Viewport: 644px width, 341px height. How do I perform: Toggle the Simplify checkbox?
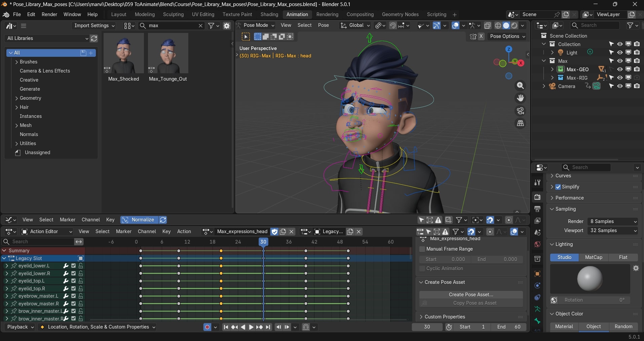pos(558,187)
